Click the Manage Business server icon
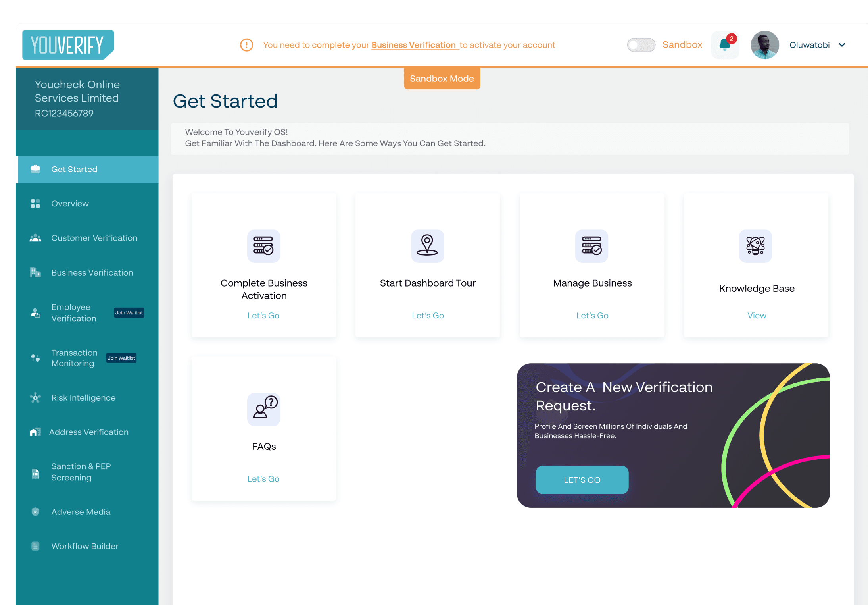The width and height of the screenshot is (868, 605). pos(591,246)
